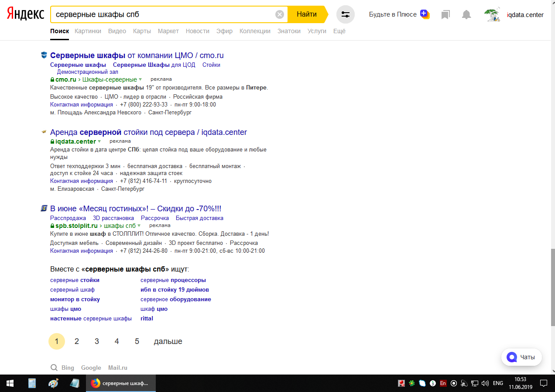Viewport: 555px width, 392px height.
Task: Open the Windows Start menu
Action: point(10,383)
